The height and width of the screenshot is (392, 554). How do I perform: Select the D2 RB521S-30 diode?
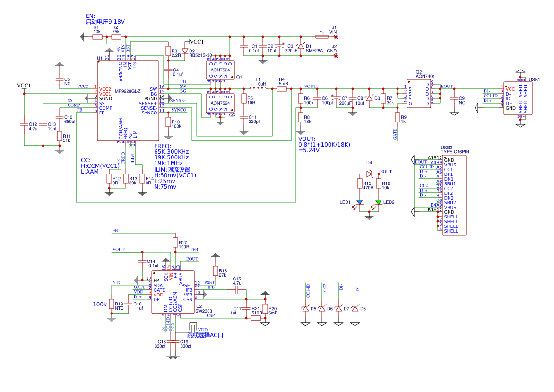click(x=185, y=51)
